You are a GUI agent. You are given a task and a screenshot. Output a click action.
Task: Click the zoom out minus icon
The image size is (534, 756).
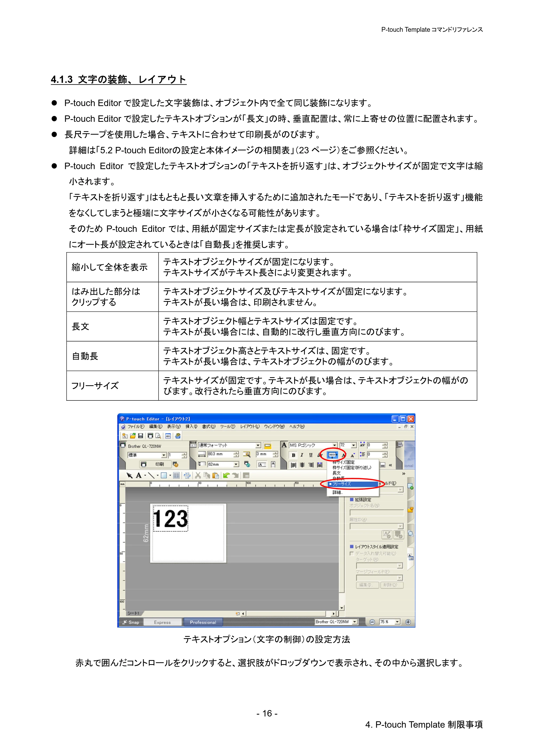372,622
